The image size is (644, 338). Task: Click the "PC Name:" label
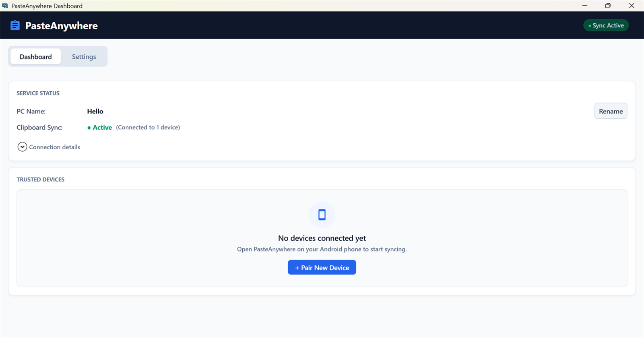[x=31, y=111]
